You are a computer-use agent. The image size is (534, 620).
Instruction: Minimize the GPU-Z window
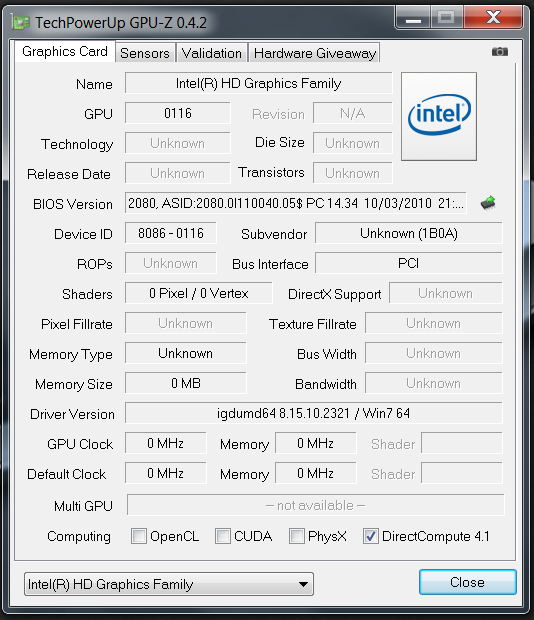click(x=413, y=18)
